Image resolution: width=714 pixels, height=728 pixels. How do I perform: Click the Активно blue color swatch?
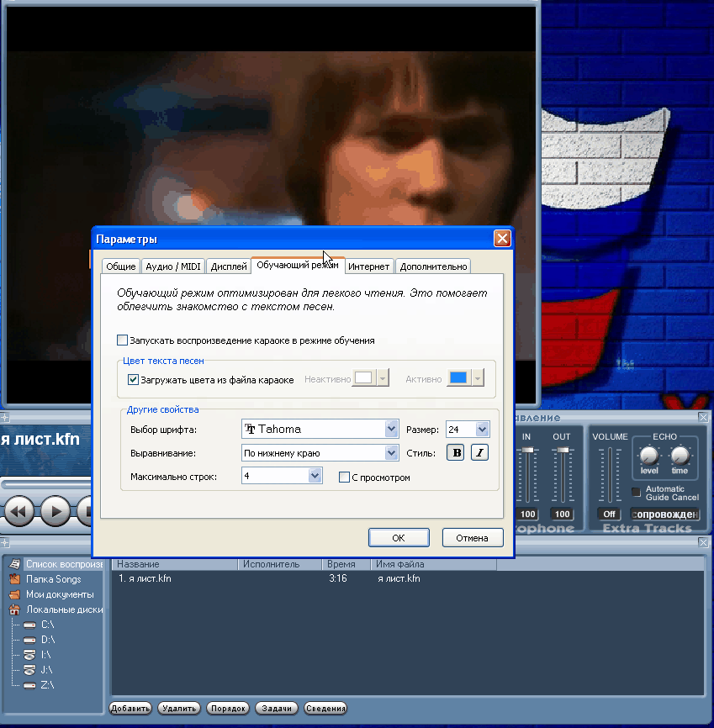click(x=458, y=378)
